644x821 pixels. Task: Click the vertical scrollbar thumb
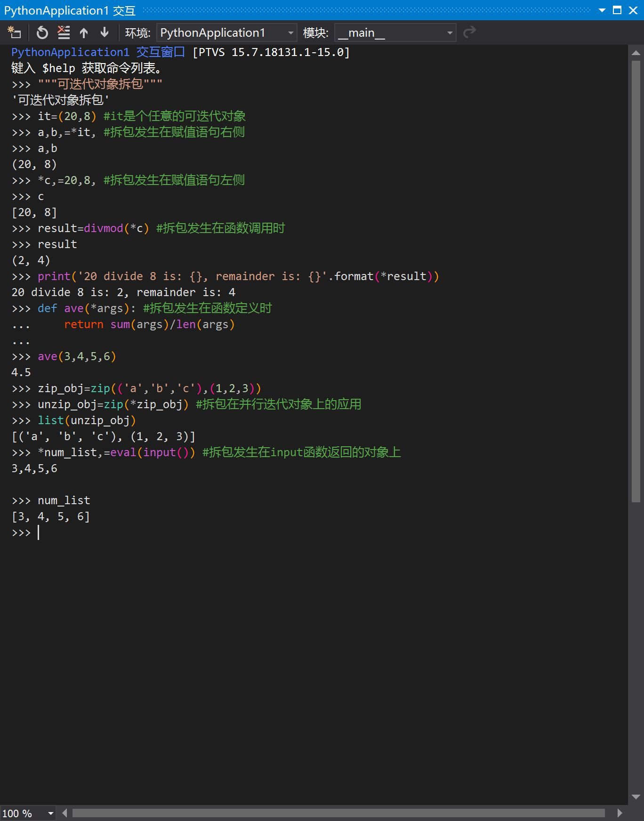(x=636, y=281)
